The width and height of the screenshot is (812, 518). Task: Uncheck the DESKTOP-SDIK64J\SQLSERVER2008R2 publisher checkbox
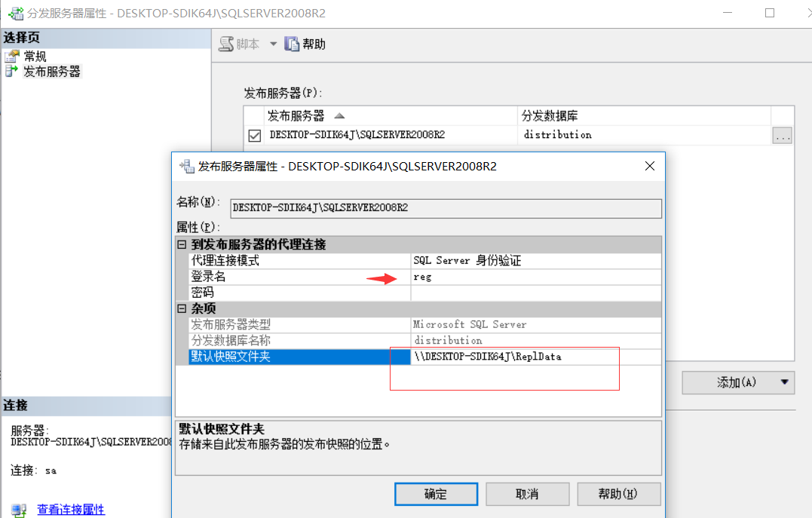(x=255, y=136)
